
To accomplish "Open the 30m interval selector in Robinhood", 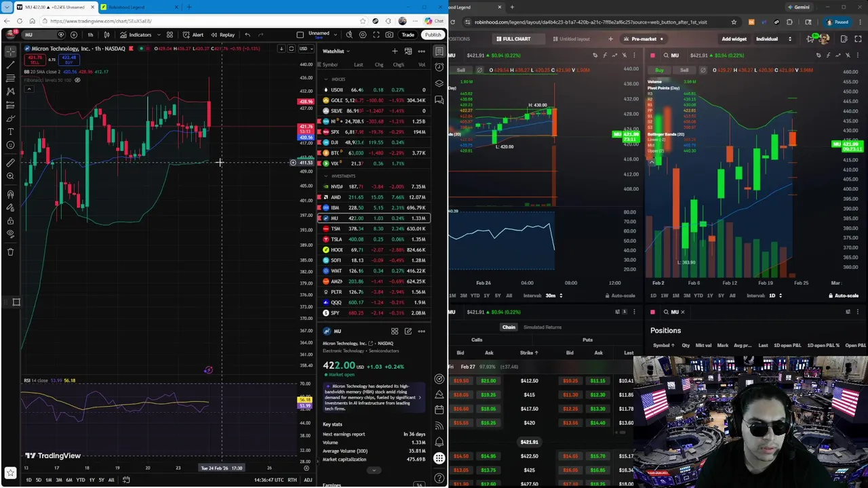I will pos(554,296).
